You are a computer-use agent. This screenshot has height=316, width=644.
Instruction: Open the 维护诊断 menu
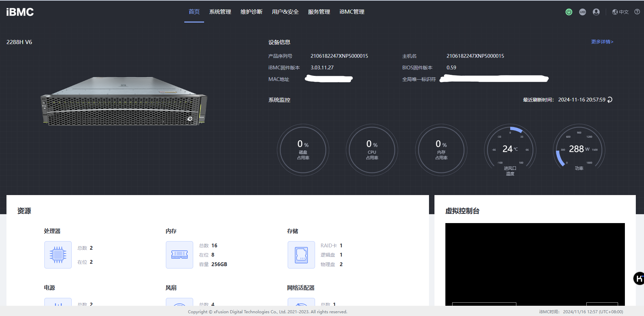point(251,12)
